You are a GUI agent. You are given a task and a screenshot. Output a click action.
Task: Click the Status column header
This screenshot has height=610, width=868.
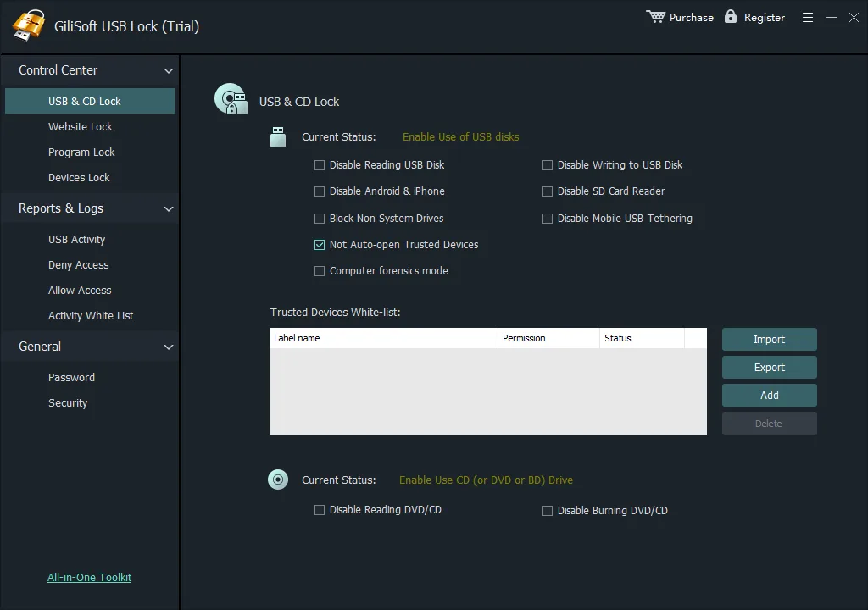(x=643, y=338)
